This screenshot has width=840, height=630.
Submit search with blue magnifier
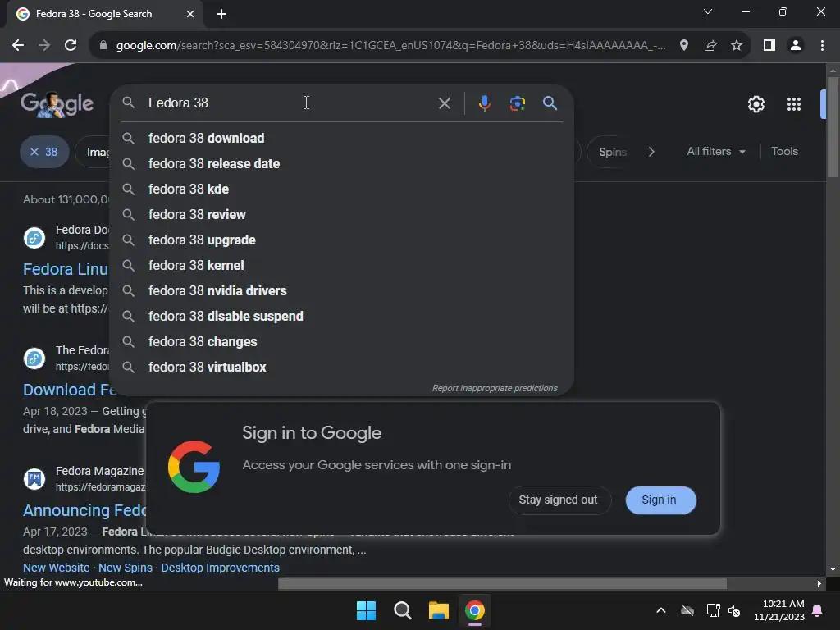(550, 103)
